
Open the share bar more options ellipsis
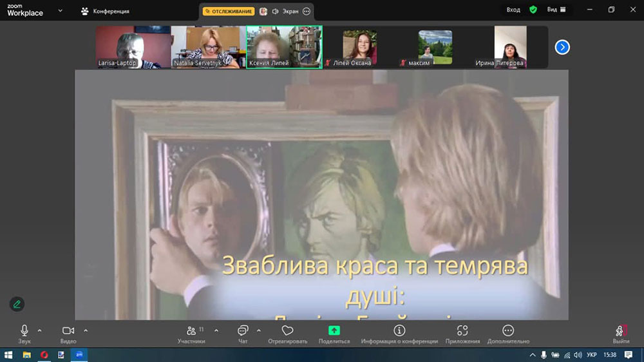pyautogui.click(x=307, y=12)
